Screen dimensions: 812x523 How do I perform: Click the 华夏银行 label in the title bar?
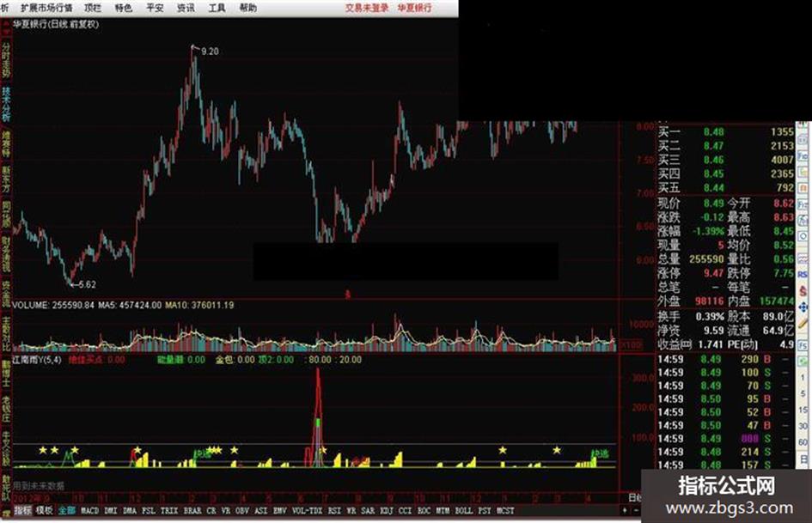tap(414, 8)
